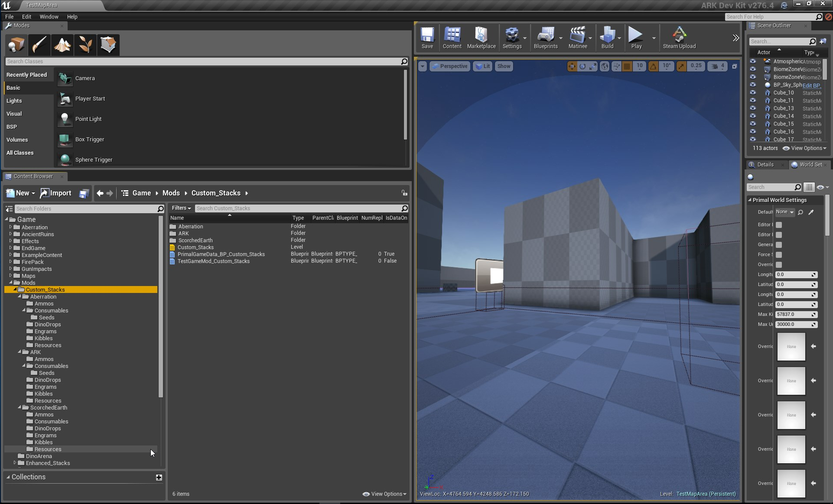Select the Landscape mode icon
The width and height of the screenshot is (833, 504).
62,45
